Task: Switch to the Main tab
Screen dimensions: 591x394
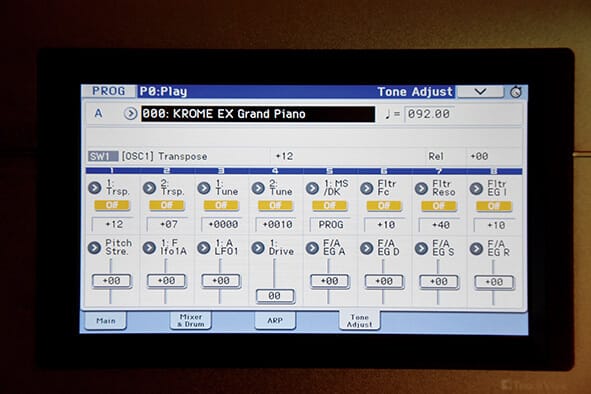Action: [106, 321]
